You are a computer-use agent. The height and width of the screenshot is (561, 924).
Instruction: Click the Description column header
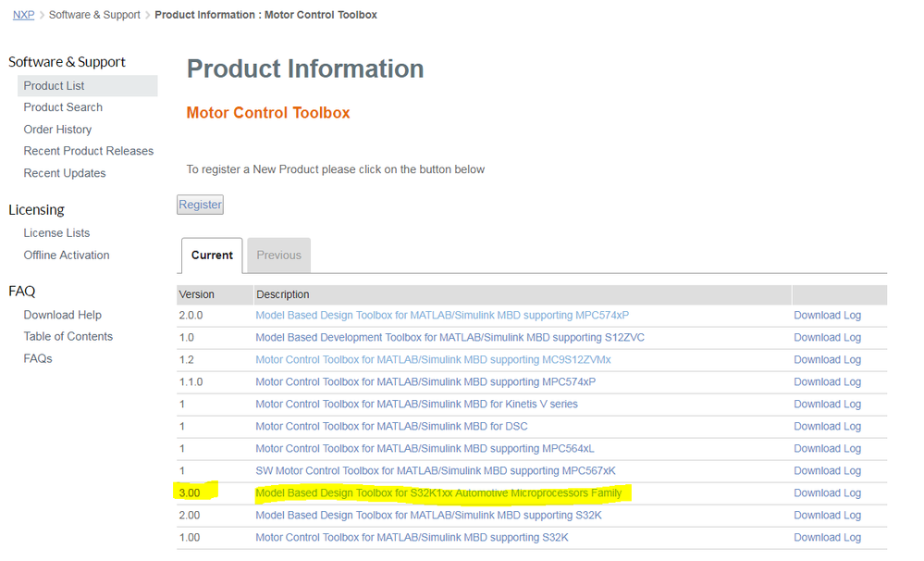pyautogui.click(x=523, y=294)
